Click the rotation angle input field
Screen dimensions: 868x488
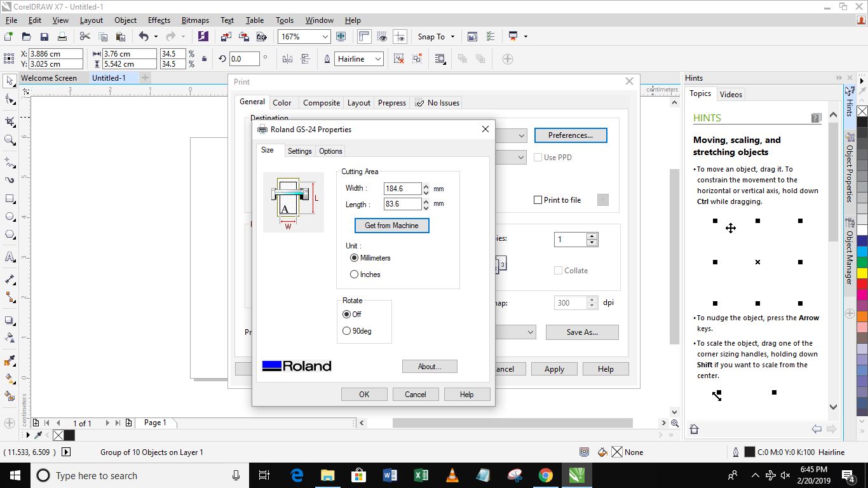(x=244, y=59)
